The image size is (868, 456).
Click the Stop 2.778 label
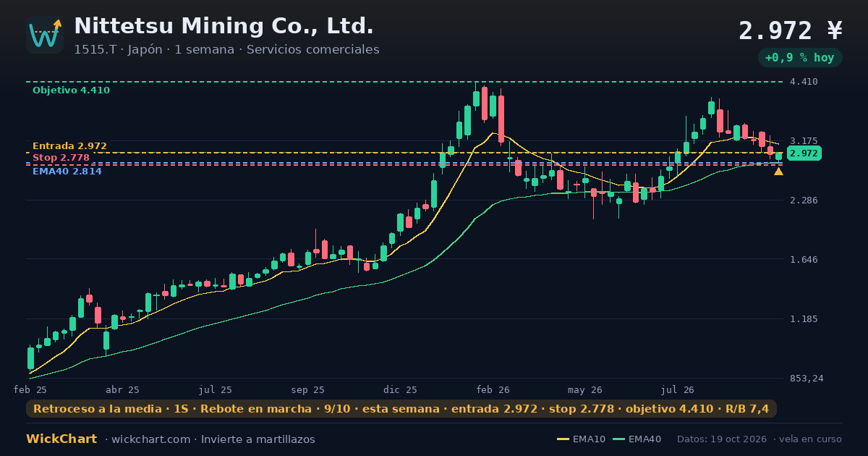tap(61, 158)
